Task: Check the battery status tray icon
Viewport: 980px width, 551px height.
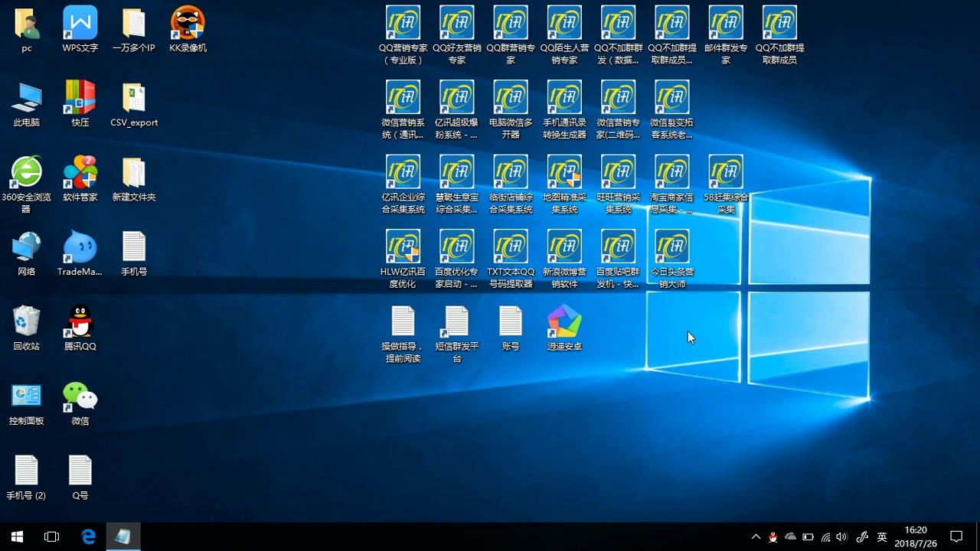Action: [808, 536]
